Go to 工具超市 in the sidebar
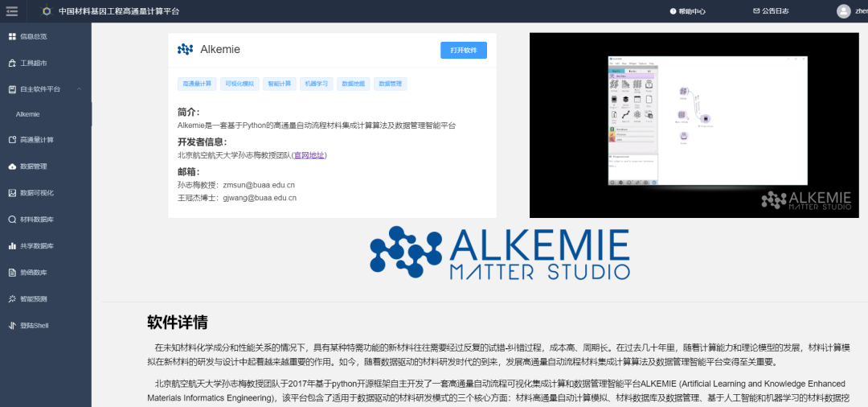 pyautogui.click(x=33, y=63)
